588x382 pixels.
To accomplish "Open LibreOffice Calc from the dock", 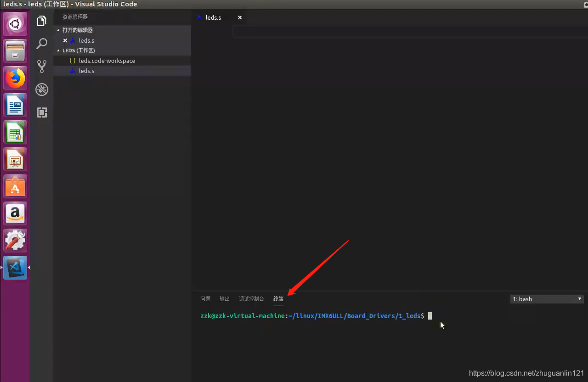I will pyautogui.click(x=15, y=132).
